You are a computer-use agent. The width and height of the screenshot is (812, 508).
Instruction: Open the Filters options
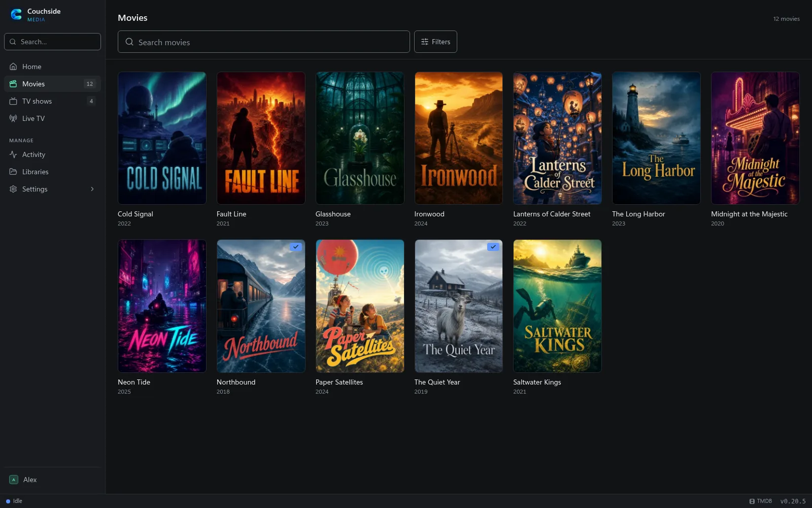click(435, 42)
